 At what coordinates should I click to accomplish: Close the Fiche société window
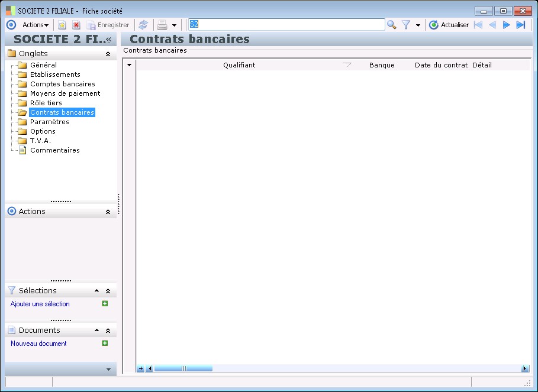coord(523,11)
